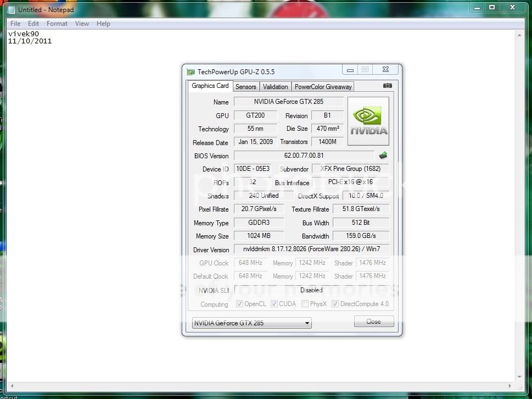The width and height of the screenshot is (532, 399).
Task: Toggle the OpenCL checkbox
Action: [x=239, y=303]
